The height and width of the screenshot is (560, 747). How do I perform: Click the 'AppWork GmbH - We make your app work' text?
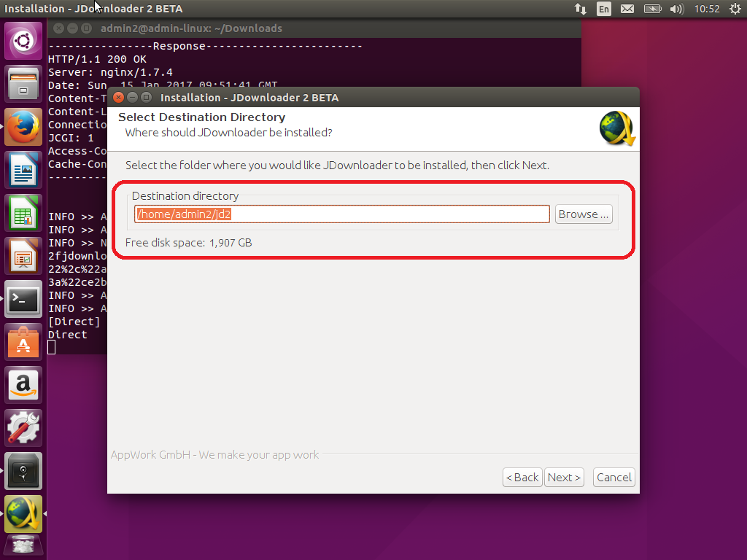(x=215, y=455)
